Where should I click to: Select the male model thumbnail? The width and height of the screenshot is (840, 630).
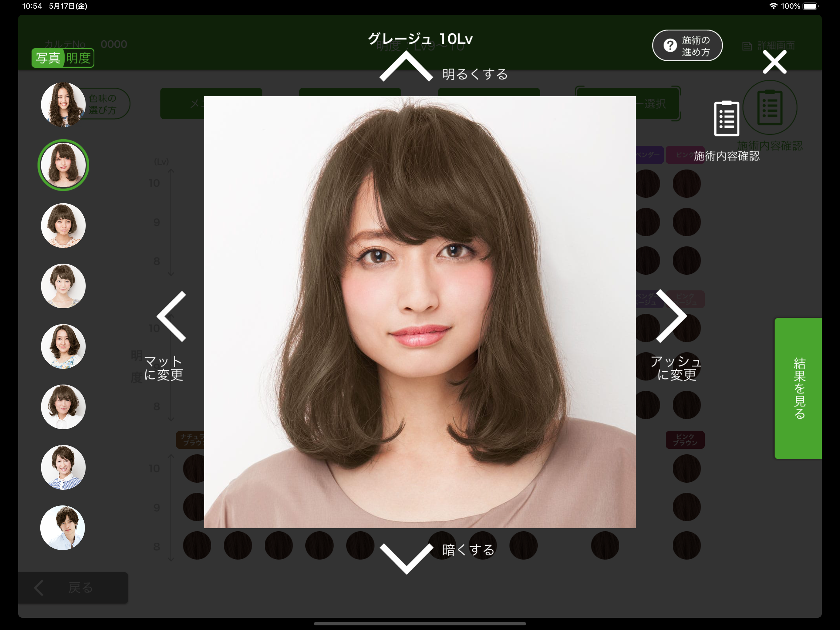coord(63,528)
